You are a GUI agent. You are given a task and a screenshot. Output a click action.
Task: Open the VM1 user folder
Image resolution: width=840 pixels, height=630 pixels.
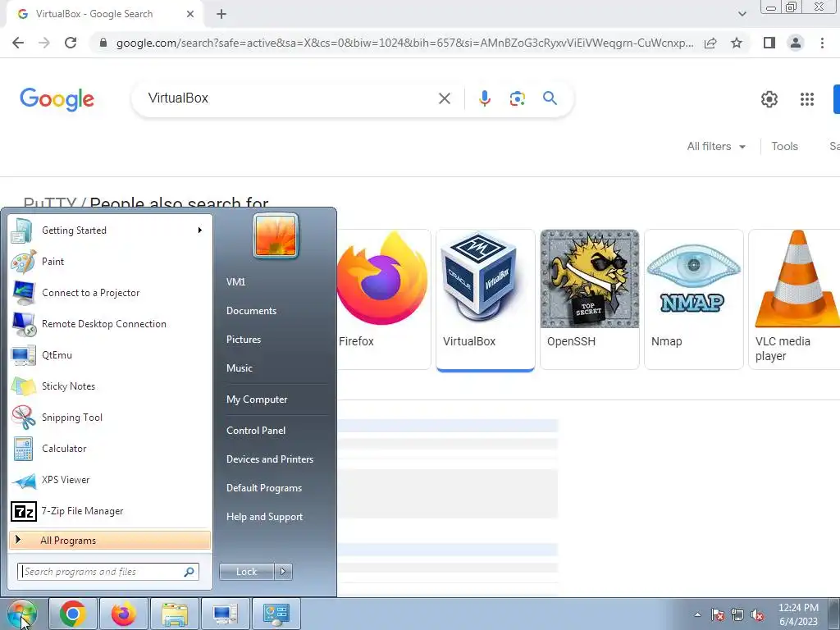tap(235, 282)
